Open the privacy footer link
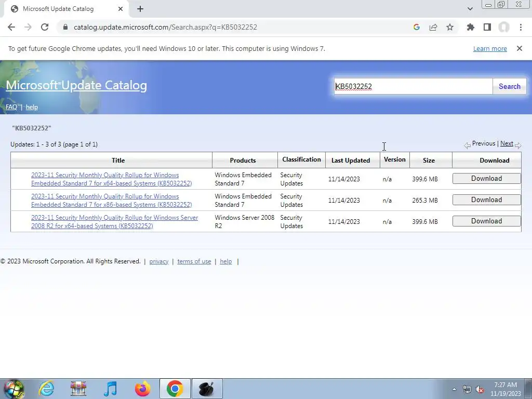The image size is (532, 399). (x=159, y=262)
